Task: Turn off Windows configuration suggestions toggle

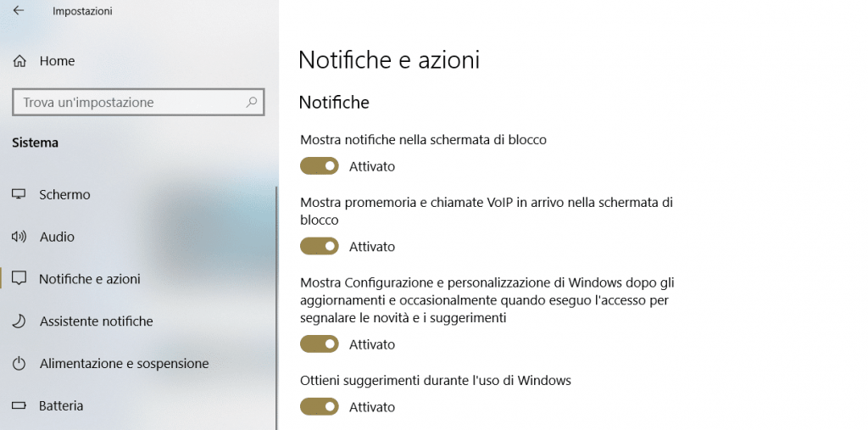Action: 320,344
